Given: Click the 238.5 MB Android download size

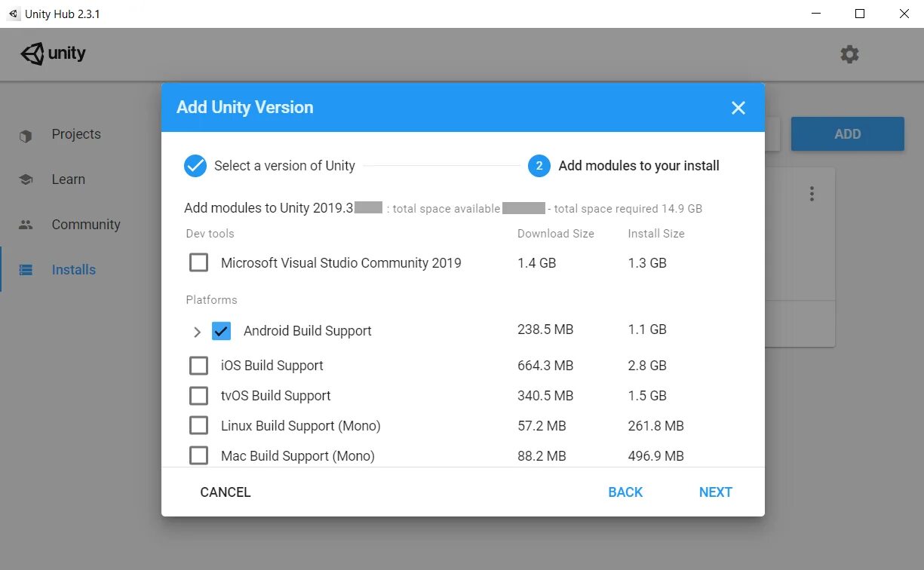Looking at the screenshot, I should [545, 329].
